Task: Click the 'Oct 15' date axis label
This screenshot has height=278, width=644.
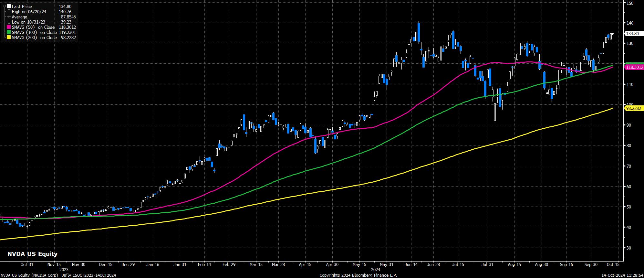Action: [613, 264]
